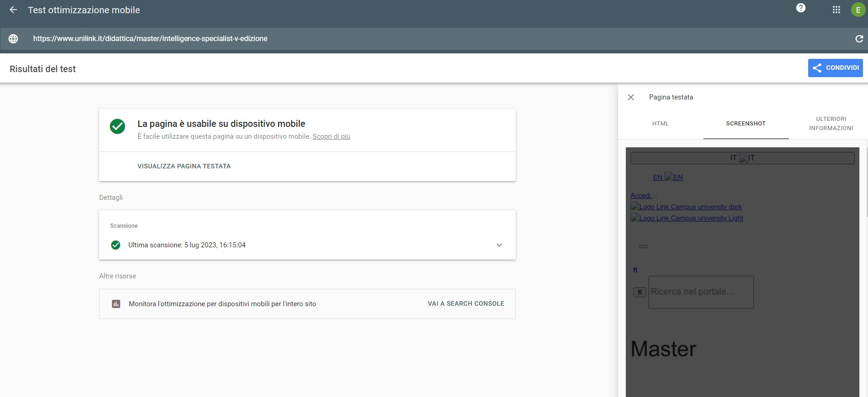This screenshot has width=868, height=397.
Task: Click the 'Risultati del test' heading
Action: [42, 69]
